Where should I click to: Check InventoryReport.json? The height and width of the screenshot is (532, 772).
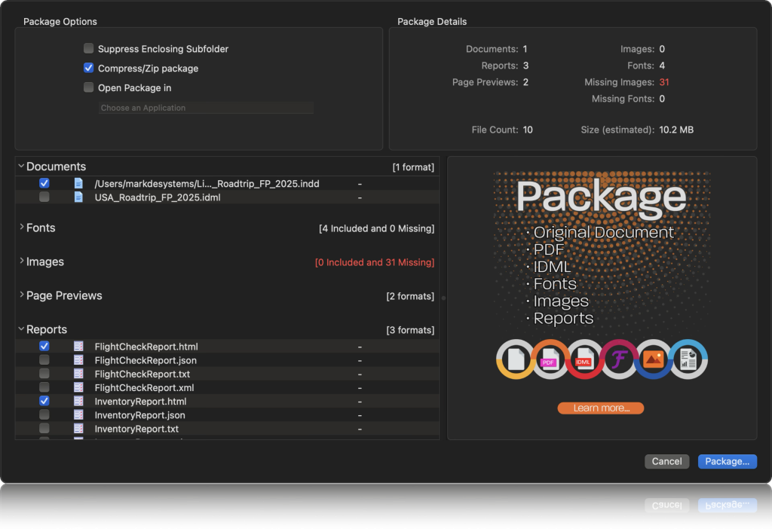[x=44, y=415]
